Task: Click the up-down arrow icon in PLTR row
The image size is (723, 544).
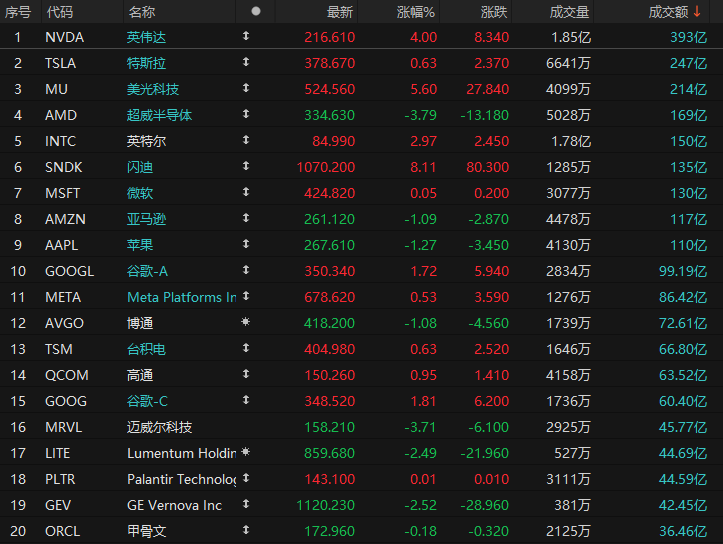Action: [246, 478]
